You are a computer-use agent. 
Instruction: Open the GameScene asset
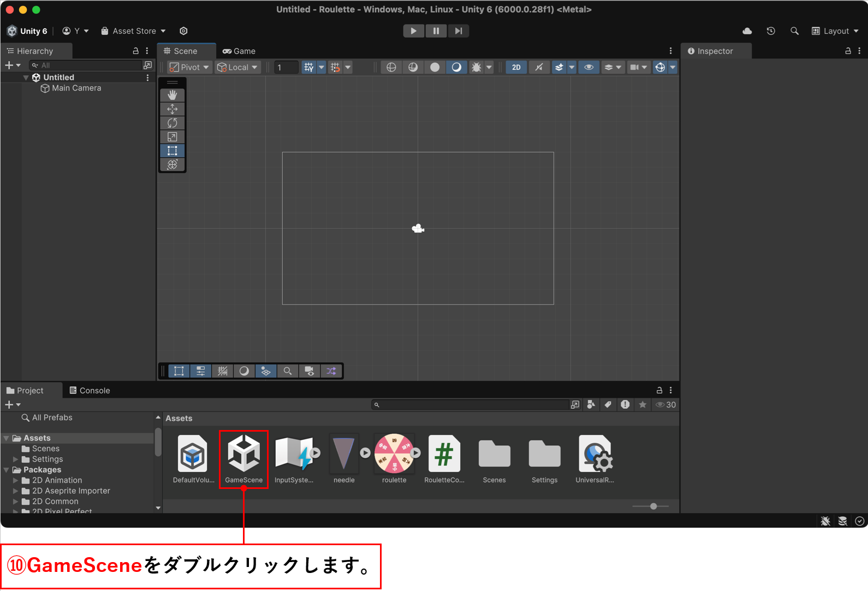pos(243,459)
